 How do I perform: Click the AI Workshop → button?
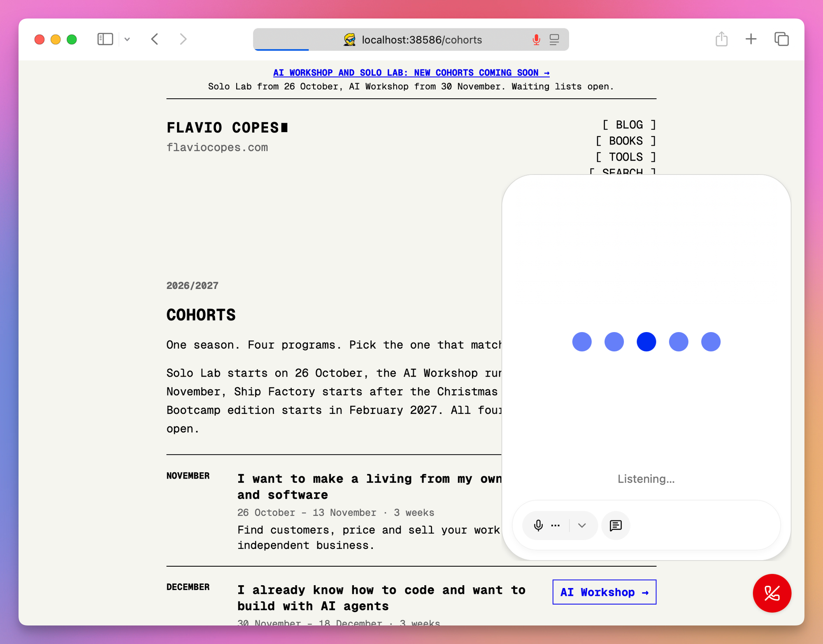point(604,592)
